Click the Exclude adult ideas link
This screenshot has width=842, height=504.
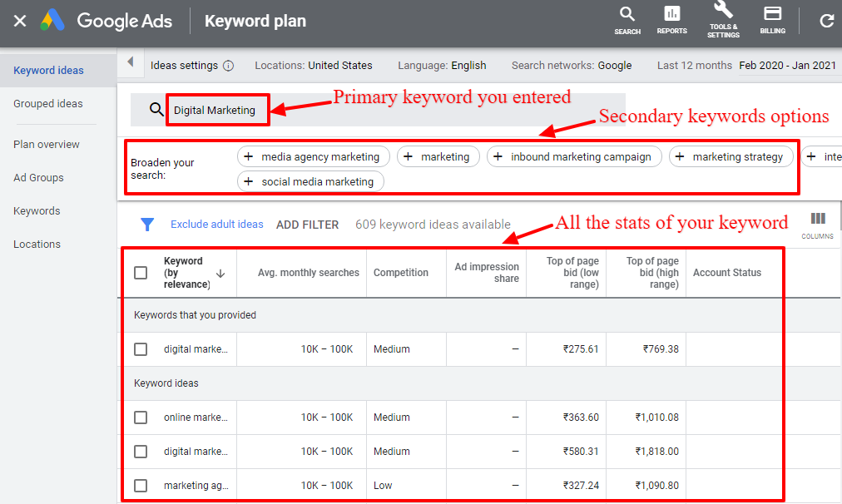coord(216,225)
